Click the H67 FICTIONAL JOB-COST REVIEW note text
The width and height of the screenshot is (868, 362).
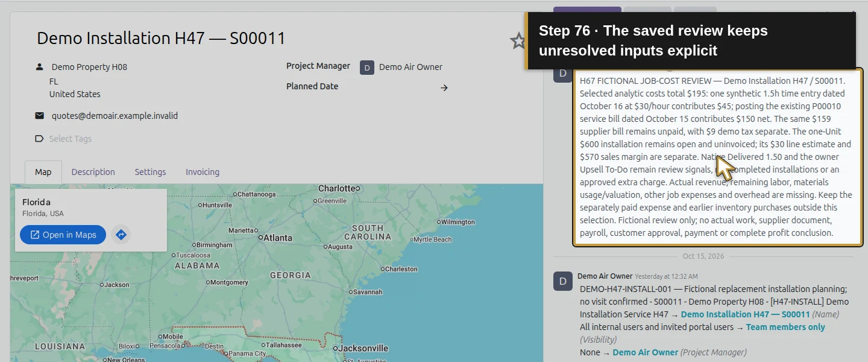click(717, 157)
